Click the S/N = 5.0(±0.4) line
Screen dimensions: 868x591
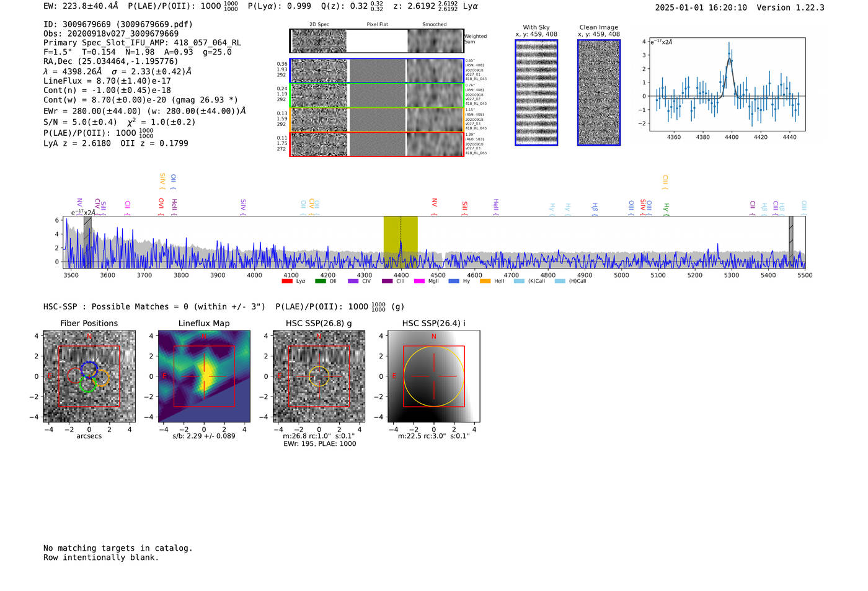(120, 122)
